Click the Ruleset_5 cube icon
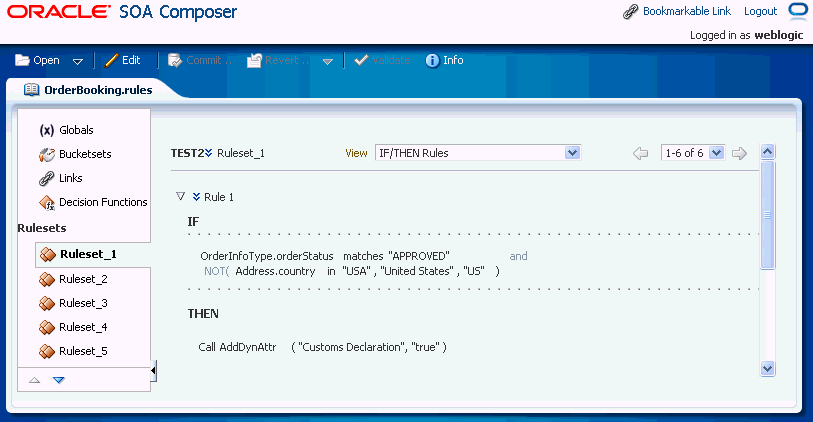813x422 pixels. (47, 351)
